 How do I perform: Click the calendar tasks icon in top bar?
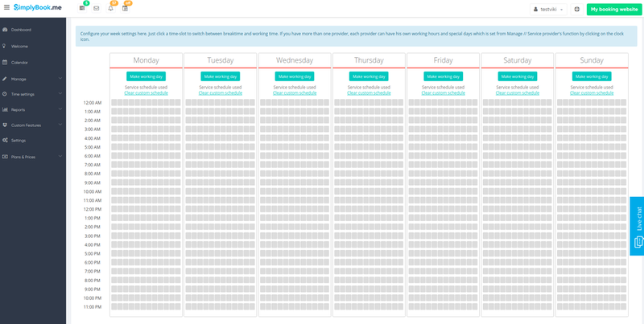pos(125,9)
